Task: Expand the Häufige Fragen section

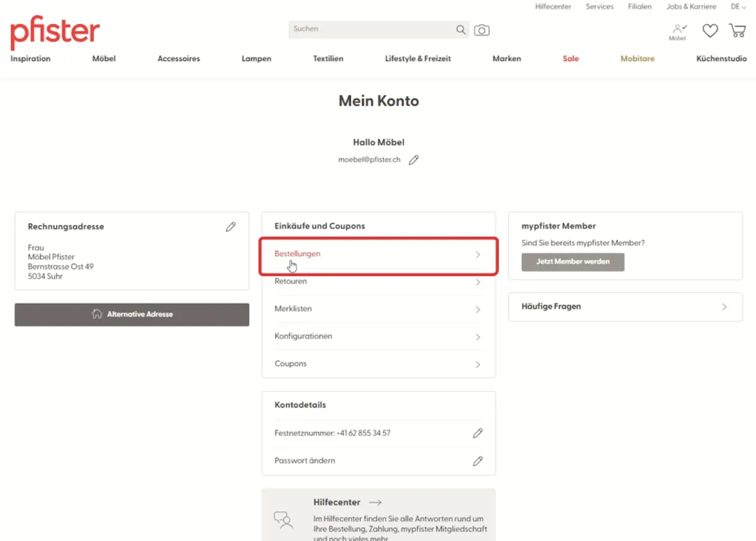Action: [x=625, y=306]
